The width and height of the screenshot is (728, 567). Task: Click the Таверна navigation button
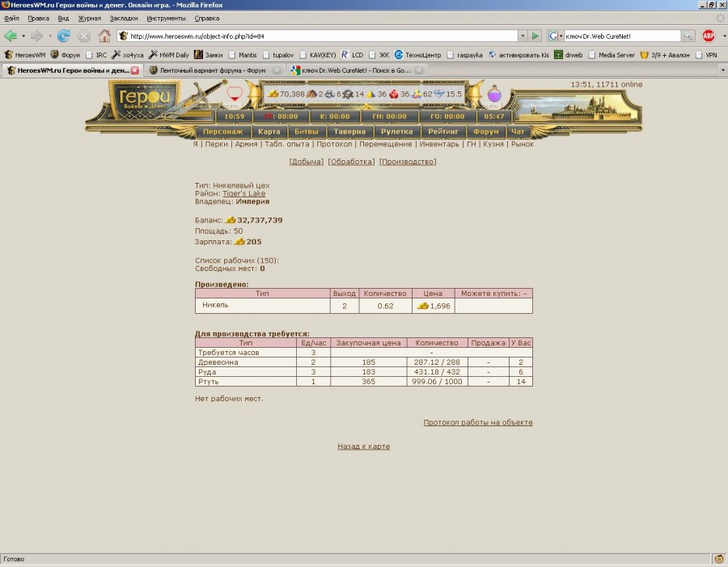[x=350, y=131]
